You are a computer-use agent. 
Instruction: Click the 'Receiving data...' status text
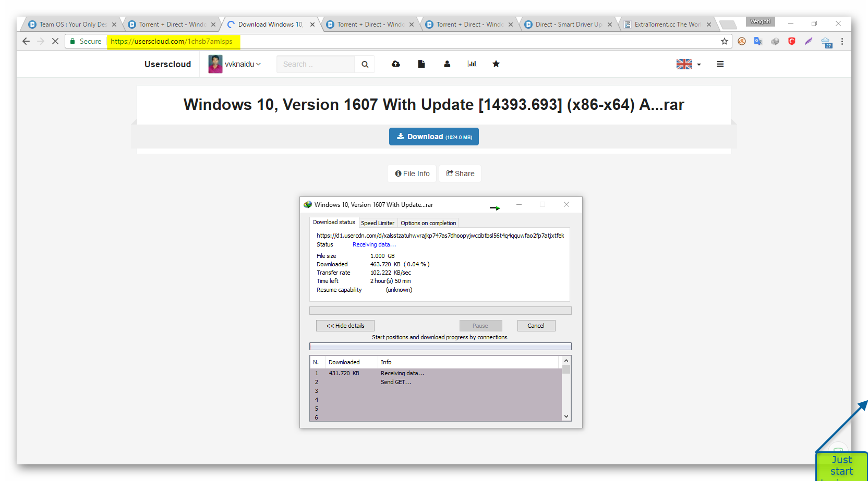[374, 244]
